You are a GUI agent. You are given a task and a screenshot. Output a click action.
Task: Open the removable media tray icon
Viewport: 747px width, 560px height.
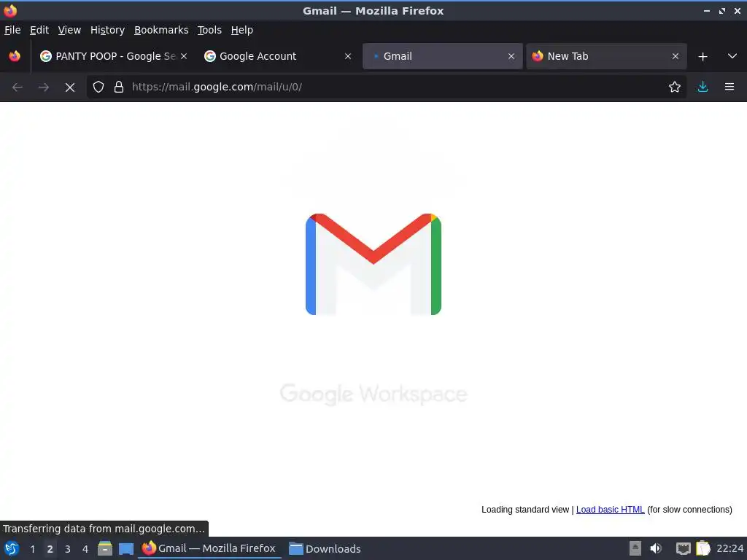coord(635,548)
